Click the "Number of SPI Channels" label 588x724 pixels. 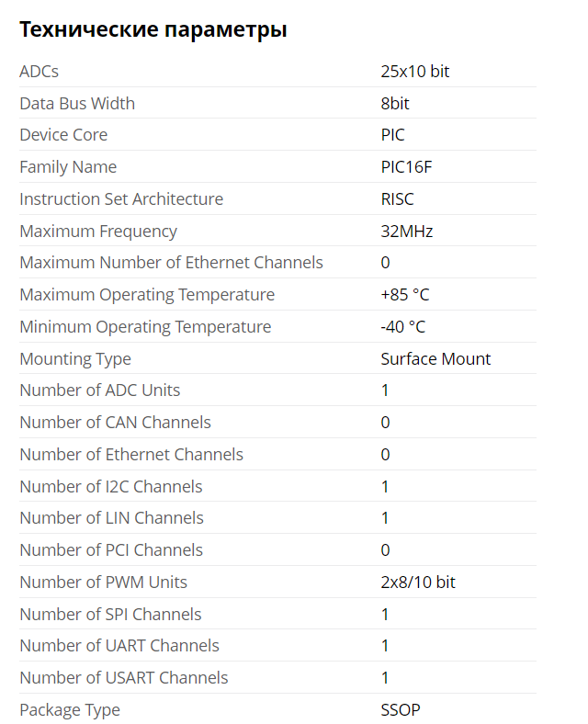click(x=110, y=615)
